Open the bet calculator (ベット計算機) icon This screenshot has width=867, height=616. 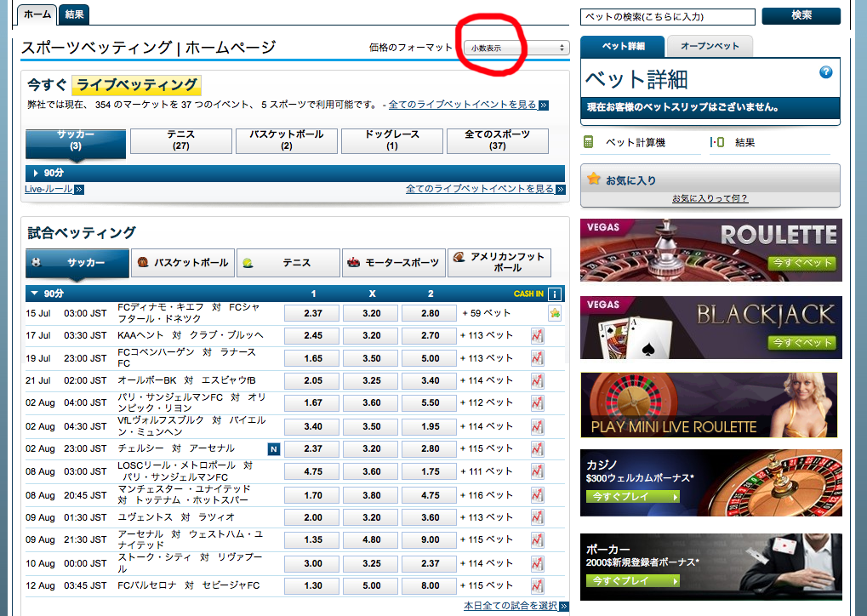click(588, 142)
